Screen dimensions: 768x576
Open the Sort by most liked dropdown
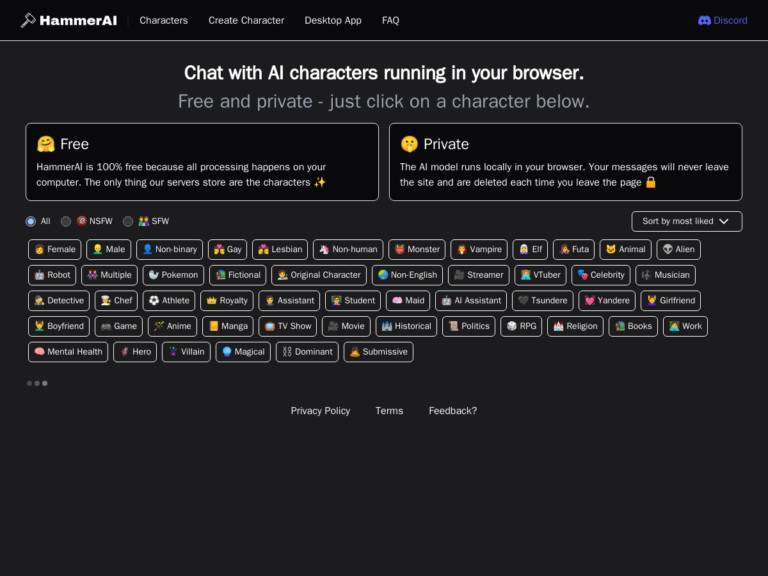pyautogui.click(x=686, y=221)
